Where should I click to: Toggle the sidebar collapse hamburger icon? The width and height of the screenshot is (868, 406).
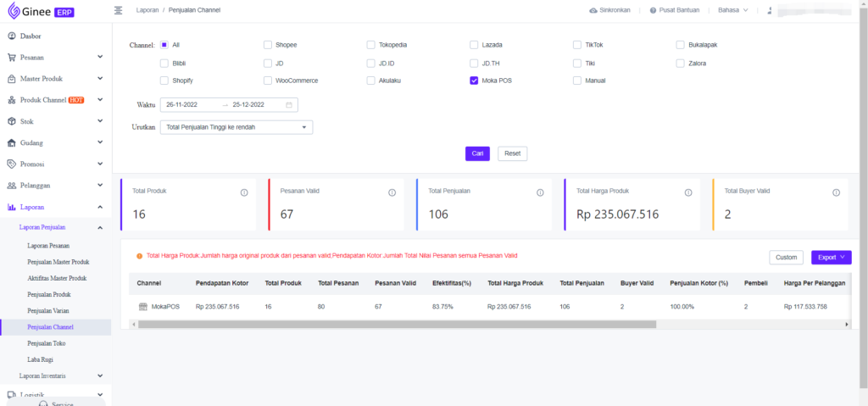pyautogui.click(x=118, y=10)
